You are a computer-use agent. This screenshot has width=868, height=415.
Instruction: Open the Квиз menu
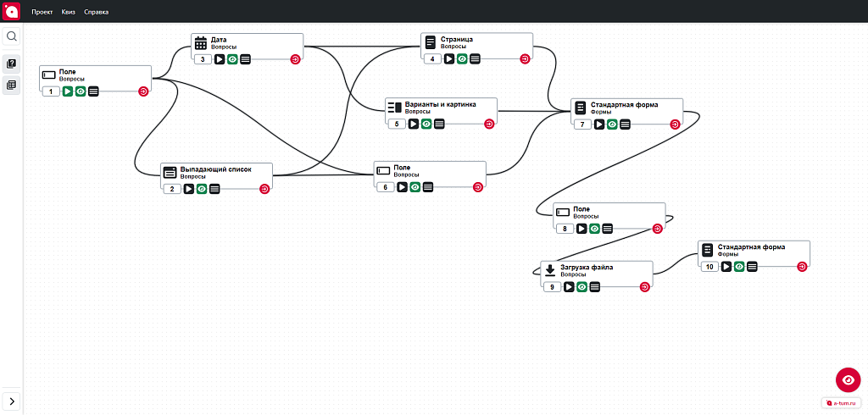(x=69, y=12)
